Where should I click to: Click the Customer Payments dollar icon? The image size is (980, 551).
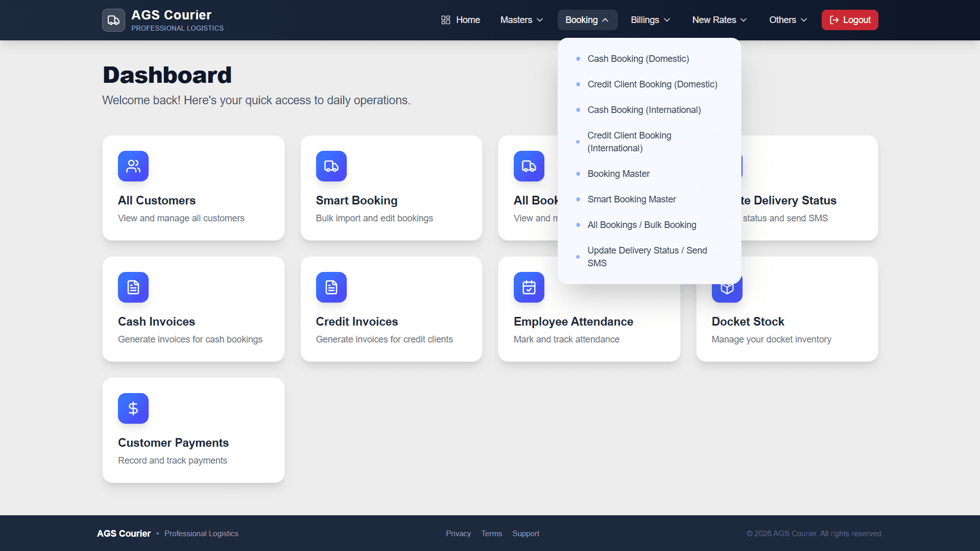pos(133,408)
